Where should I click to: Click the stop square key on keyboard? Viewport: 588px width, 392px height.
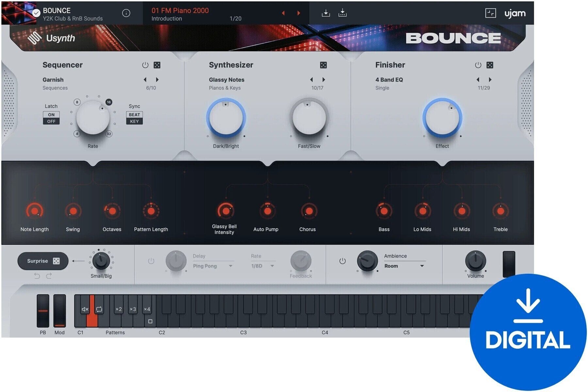pyautogui.click(x=150, y=321)
